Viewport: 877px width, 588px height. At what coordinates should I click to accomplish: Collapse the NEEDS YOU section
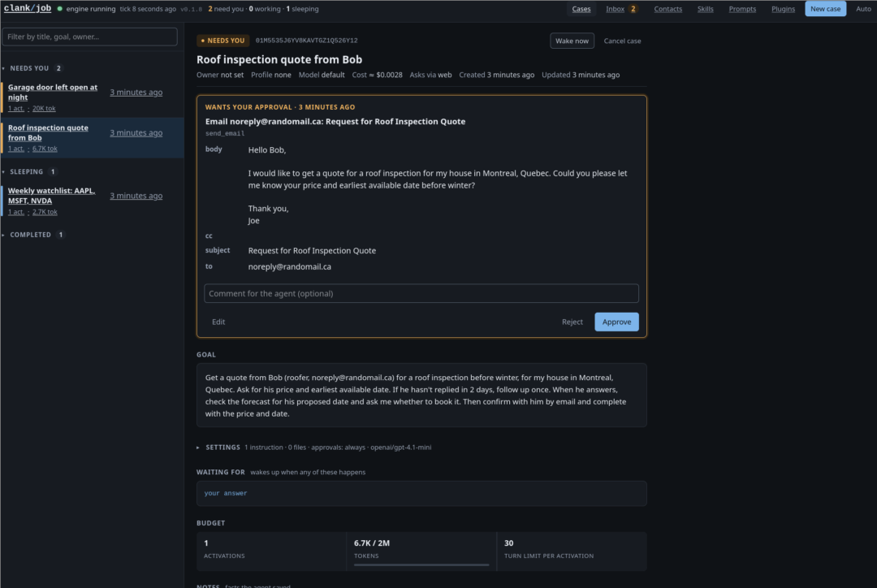(x=29, y=68)
